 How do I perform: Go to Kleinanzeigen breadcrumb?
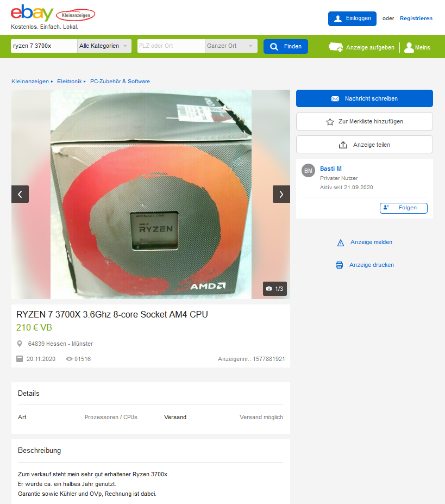[30, 82]
